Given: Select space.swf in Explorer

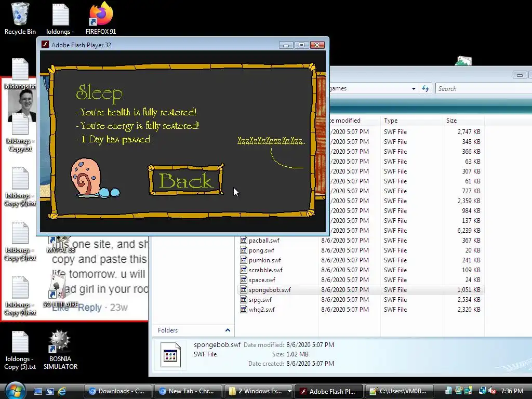Looking at the screenshot, I should coord(262,280).
